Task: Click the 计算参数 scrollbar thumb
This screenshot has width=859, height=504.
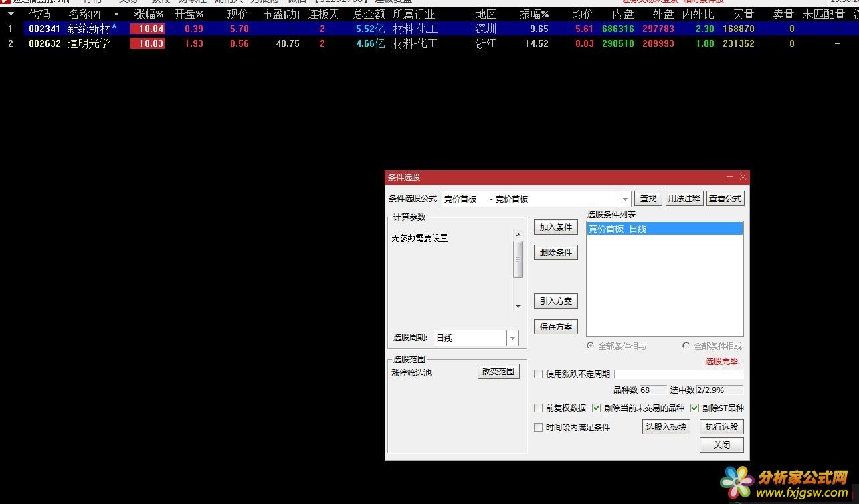Action: (x=518, y=259)
